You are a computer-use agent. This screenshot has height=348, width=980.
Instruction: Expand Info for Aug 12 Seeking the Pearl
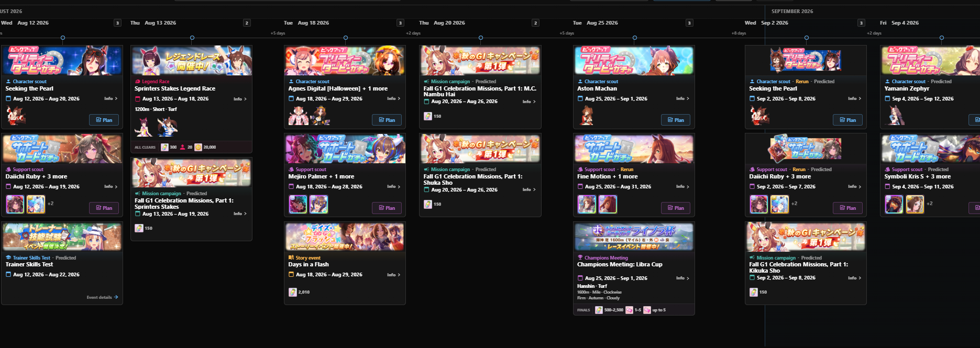[111, 98]
